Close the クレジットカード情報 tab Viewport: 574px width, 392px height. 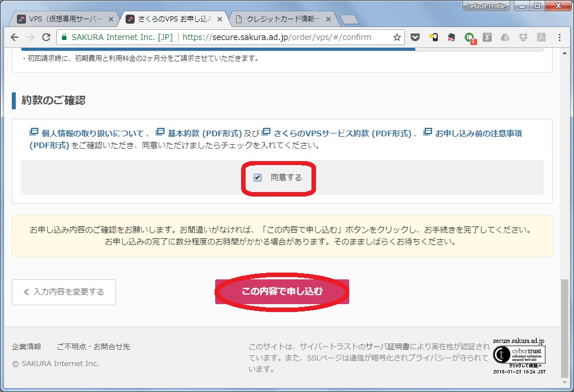[x=328, y=19]
